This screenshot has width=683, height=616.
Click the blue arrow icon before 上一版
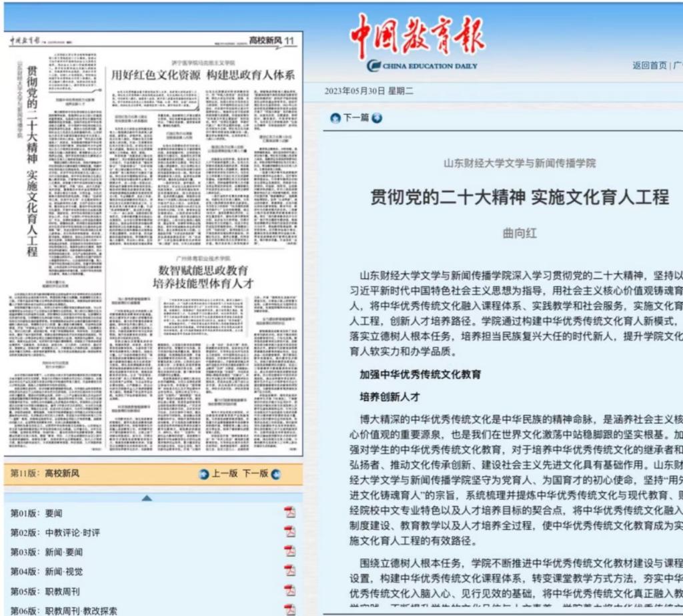pos(204,475)
